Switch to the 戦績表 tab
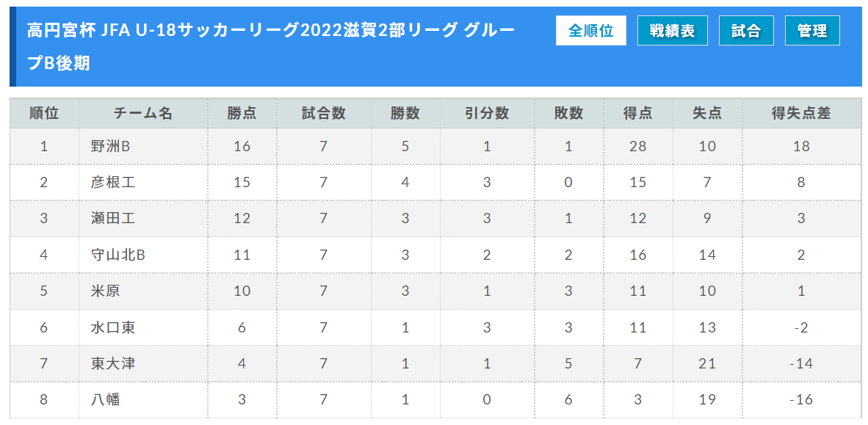Viewport: 868px width, 425px height. tap(672, 30)
